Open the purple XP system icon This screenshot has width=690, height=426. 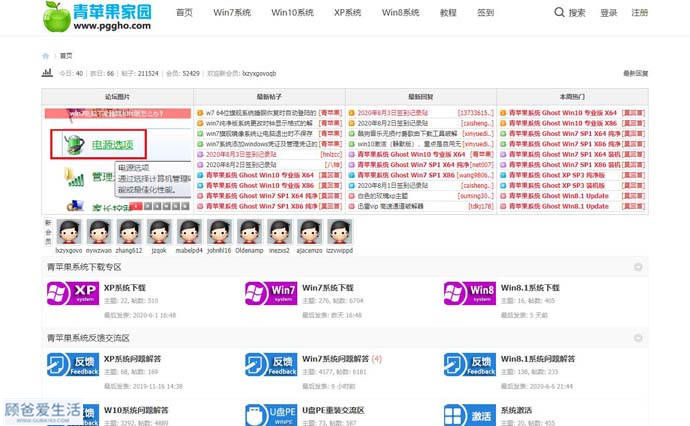(x=73, y=293)
